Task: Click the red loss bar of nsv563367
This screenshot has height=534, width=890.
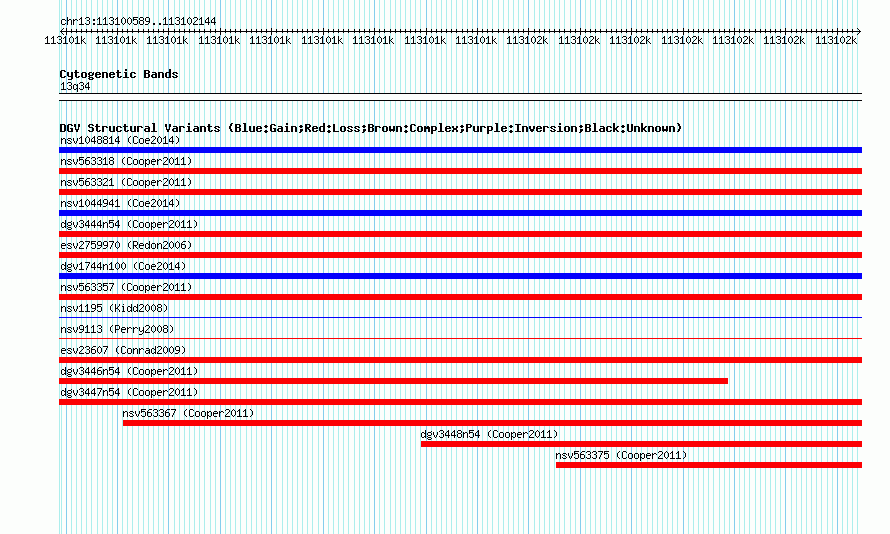Action: click(492, 423)
